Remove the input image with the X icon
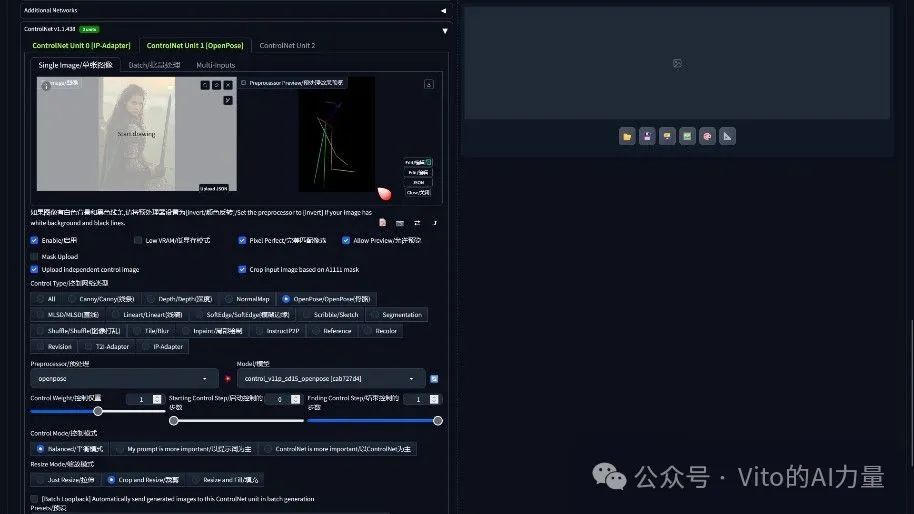 point(228,85)
